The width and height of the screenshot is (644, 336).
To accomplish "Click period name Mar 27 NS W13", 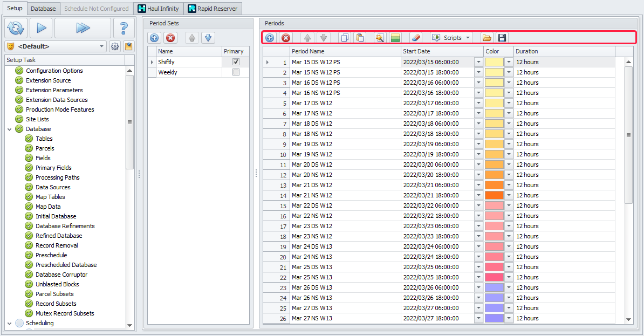I will pos(312,318).
